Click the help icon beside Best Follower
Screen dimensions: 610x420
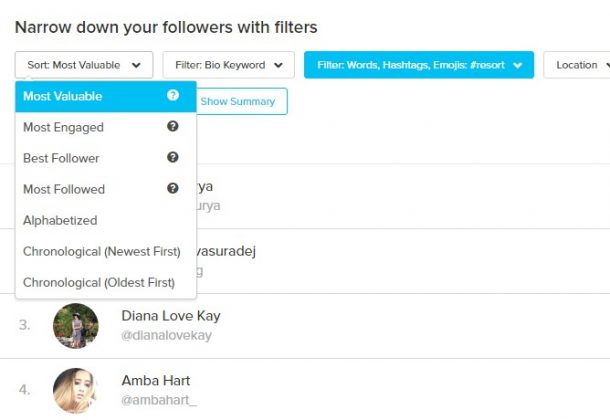[x=173, y=157]
